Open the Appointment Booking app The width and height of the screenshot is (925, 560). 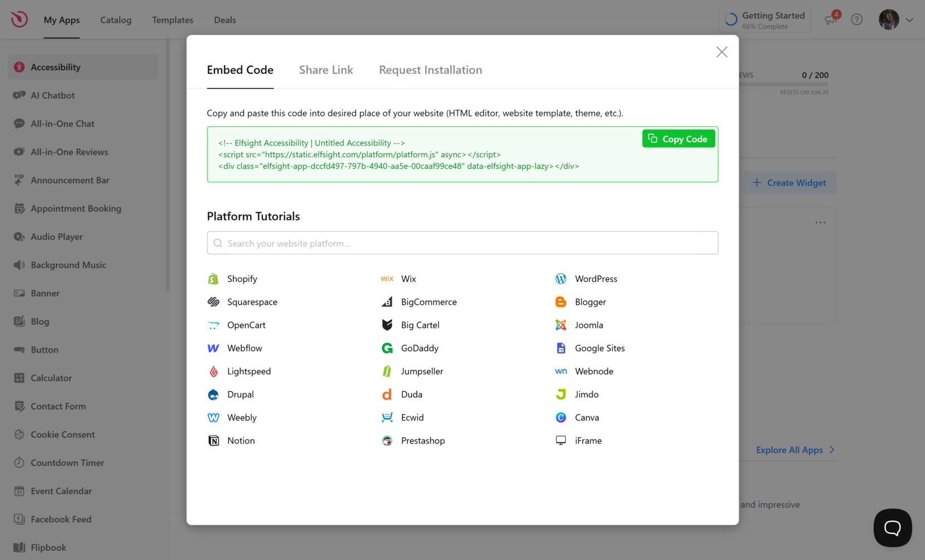tap(76, 208)
